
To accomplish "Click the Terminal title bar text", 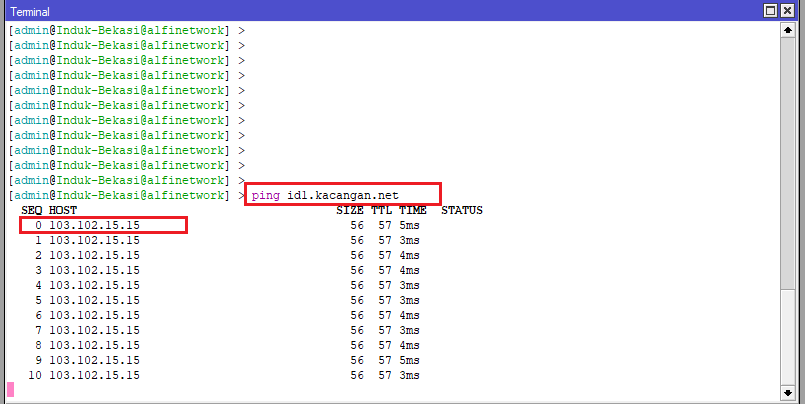I will point(30,10).
